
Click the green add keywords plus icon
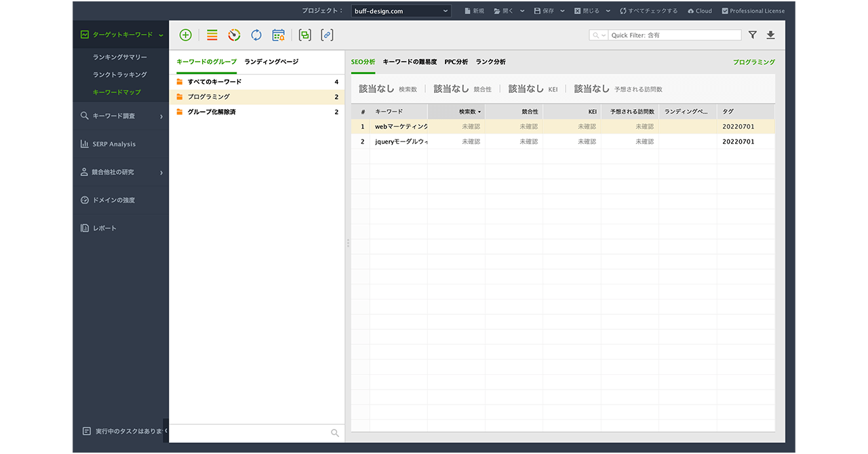pyautogui.click(x=185, y=35)
